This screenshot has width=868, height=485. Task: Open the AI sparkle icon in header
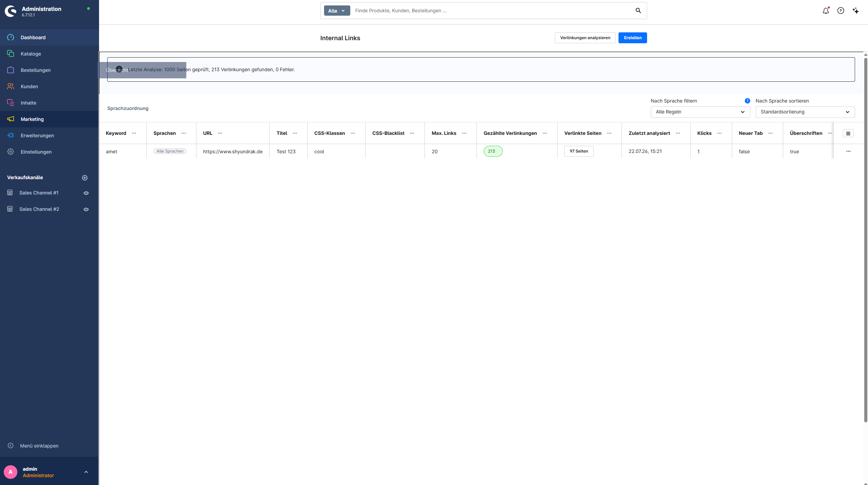pos(855,11)
